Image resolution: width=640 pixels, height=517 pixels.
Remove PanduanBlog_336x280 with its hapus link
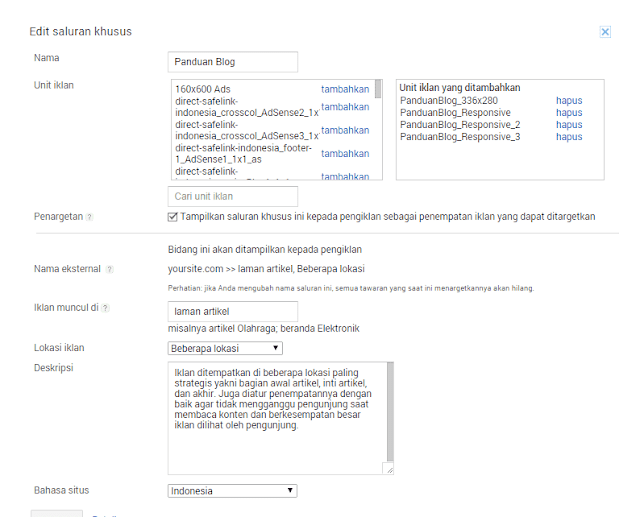coord(569,101)
